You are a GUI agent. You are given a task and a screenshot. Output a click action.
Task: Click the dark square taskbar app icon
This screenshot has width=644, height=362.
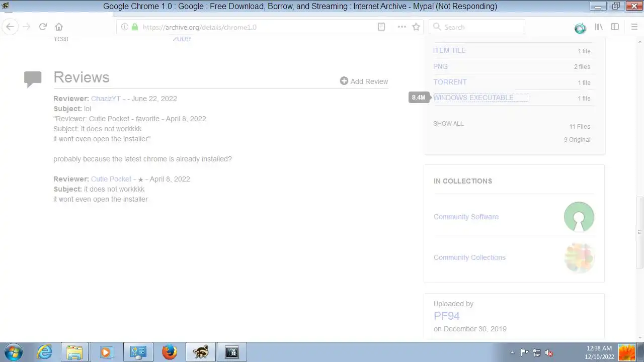(232, 352)
